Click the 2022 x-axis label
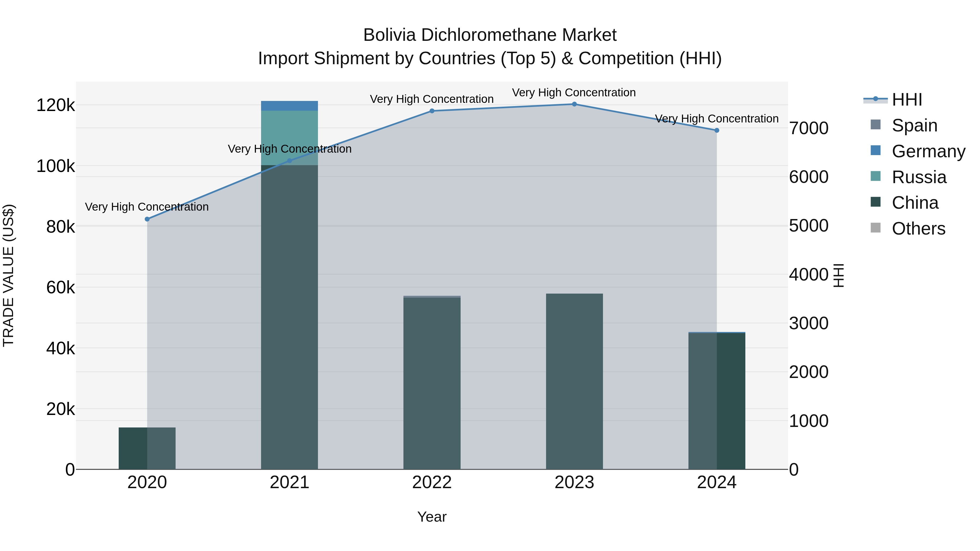This screenshot has height=551, width=980. [432, 482]
